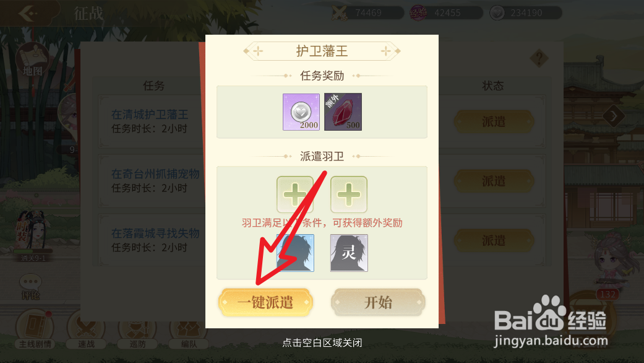Go back with the top-left arrow

[x=28, y=14]
